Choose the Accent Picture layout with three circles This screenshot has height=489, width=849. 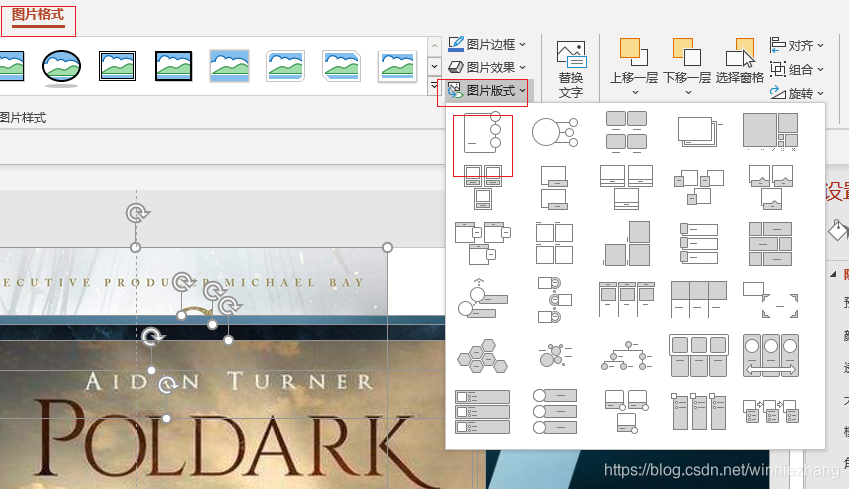coord(482,133)
